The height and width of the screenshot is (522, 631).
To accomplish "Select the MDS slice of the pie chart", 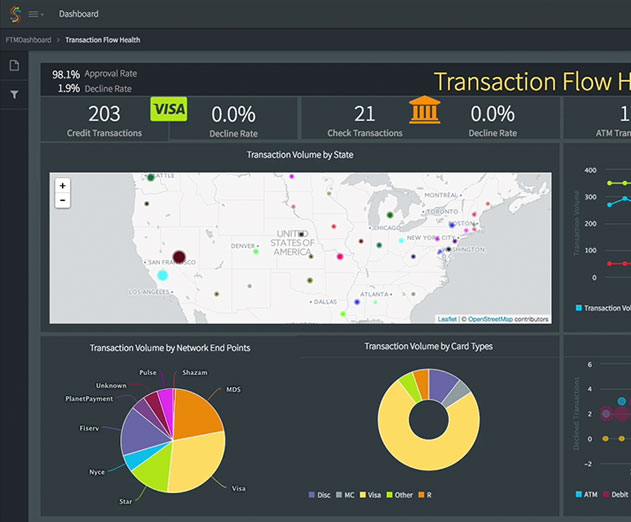I will (x=196, y=413).
